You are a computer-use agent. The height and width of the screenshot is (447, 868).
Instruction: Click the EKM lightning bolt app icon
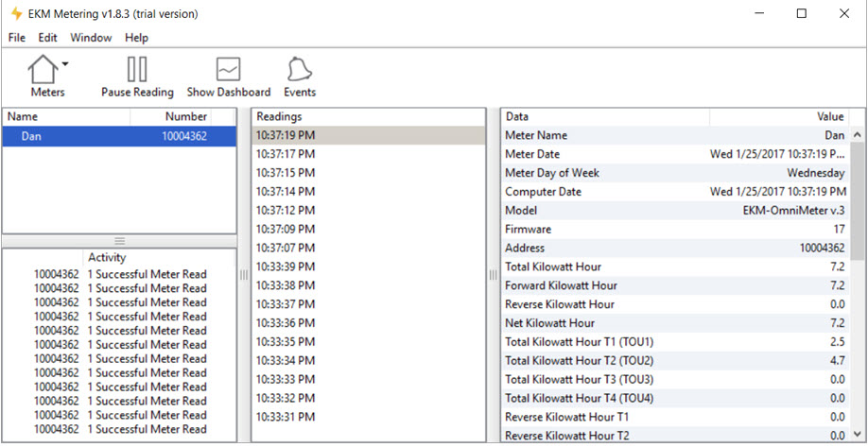pos(16,14)
